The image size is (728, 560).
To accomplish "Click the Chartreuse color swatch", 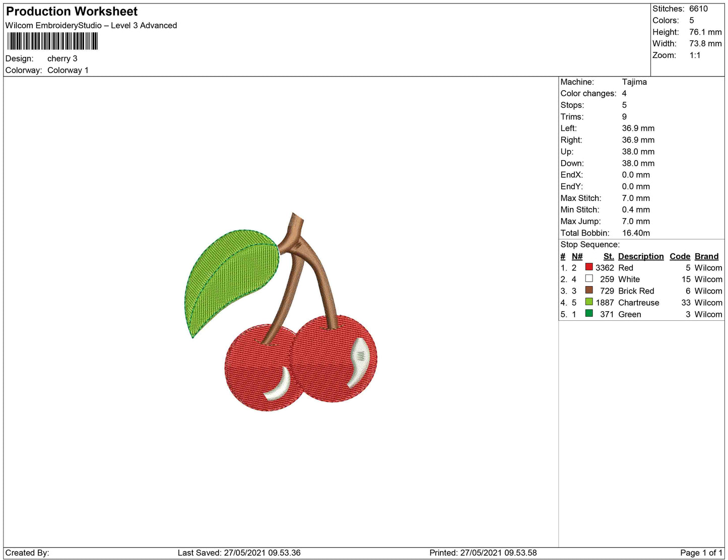I will point(589,302).
